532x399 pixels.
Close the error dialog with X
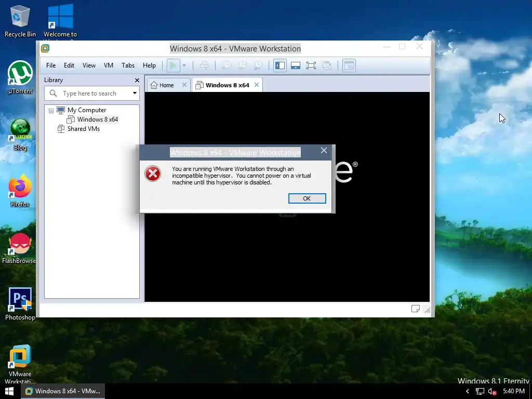[x=324, y=150]
